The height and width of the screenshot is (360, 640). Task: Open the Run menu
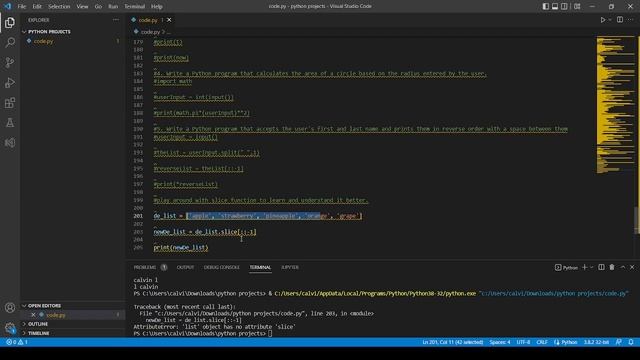coord(113,6)
